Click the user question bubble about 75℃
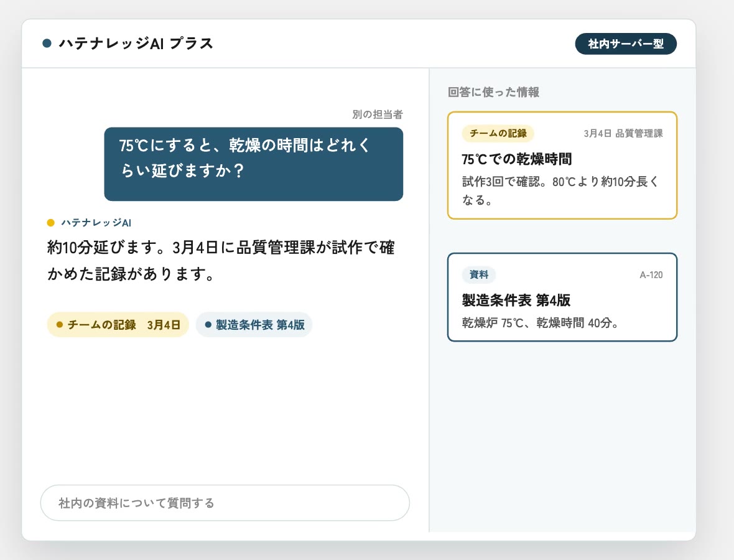The height and width of the screenshot is (560, 734). (x=254, y=164)
